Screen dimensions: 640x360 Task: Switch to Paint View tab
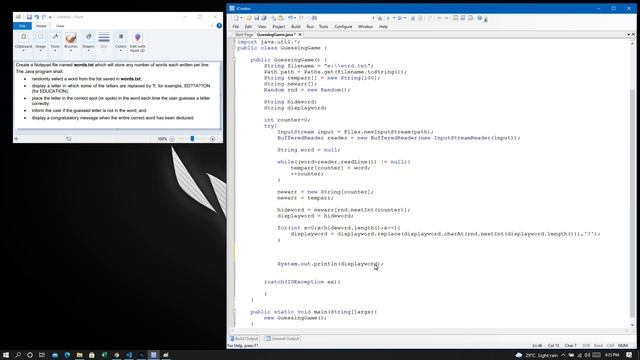(x=60, y=26)
